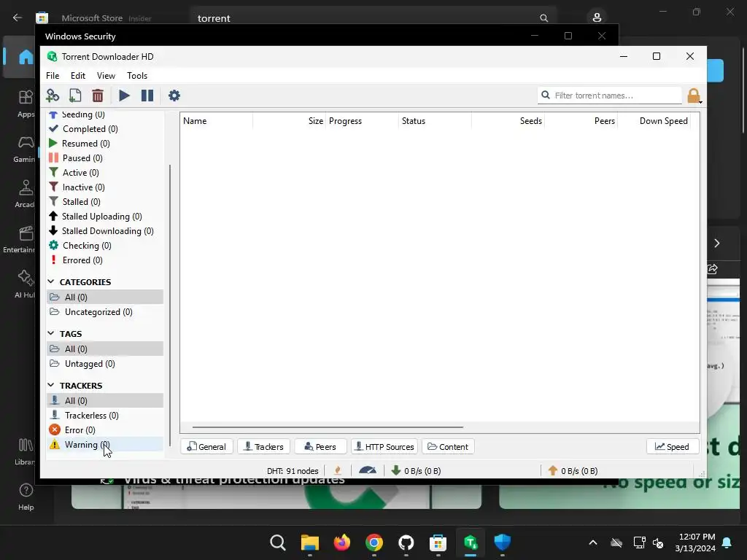Screen dimensions: 747x560
Task: Select All (0) under Trackers
Action: pyautogui.click(x=105, y=401)
